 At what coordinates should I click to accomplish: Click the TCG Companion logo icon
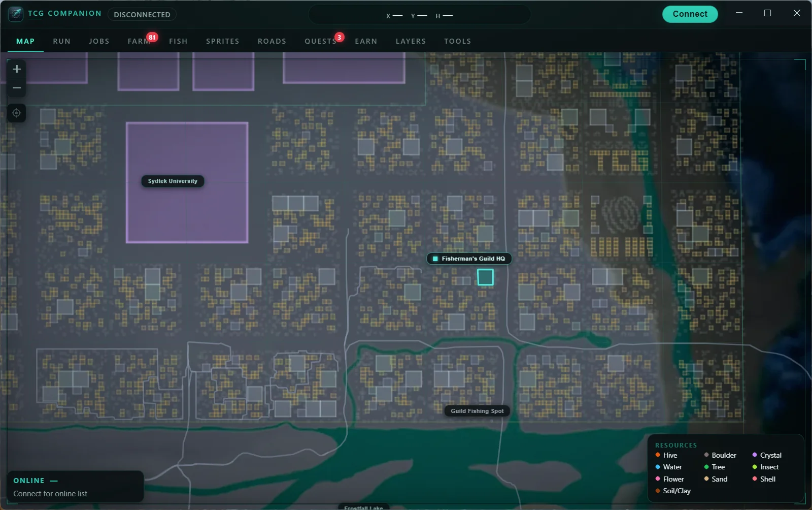click(x=16, y=14)
